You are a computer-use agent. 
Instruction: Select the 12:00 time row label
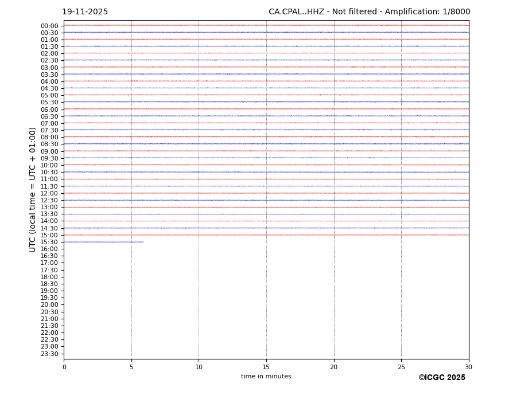[49, 193]
